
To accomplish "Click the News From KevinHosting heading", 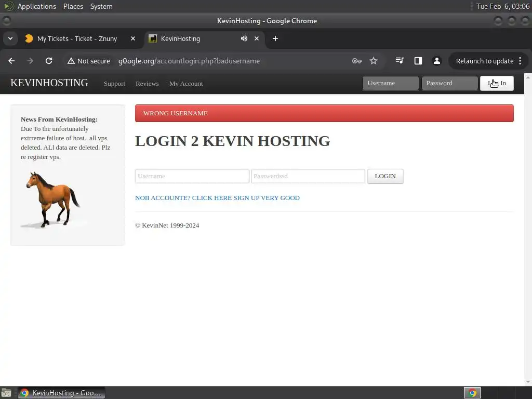I will pos(59,119).
